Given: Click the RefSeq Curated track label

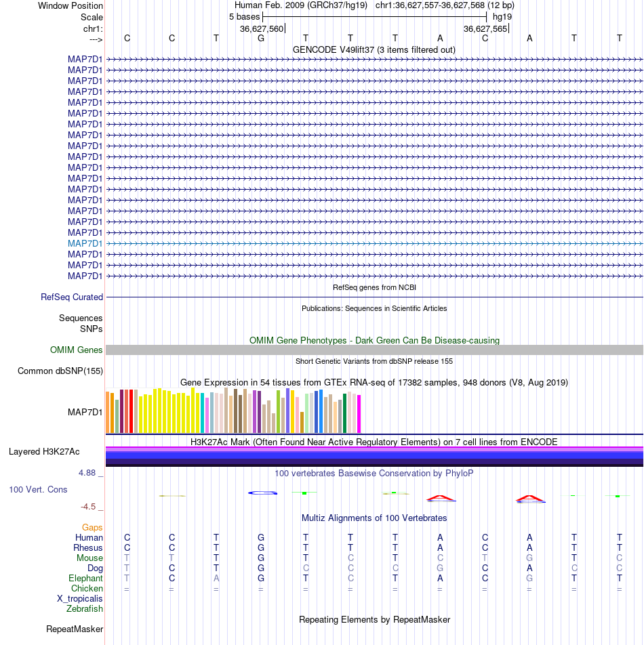Looking at the screenshot, I should point(72,297).
